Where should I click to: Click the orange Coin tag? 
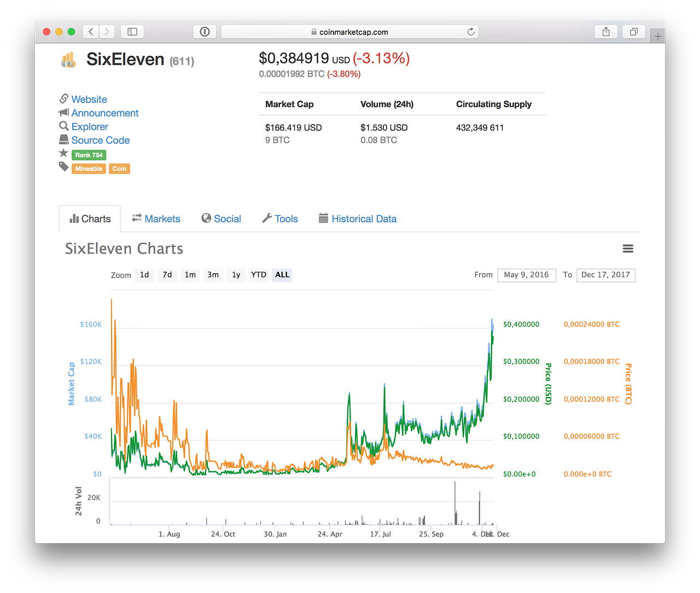(x=119, y=169)
